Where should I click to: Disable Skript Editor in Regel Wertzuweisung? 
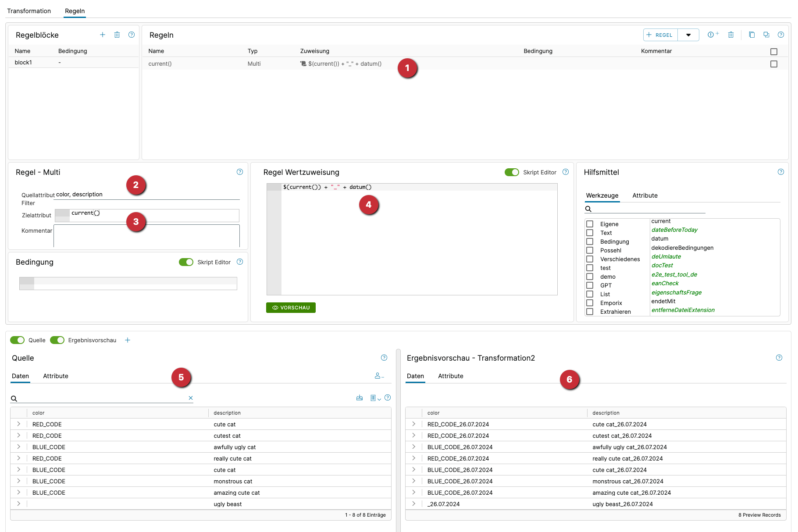(x=511, y=172)
